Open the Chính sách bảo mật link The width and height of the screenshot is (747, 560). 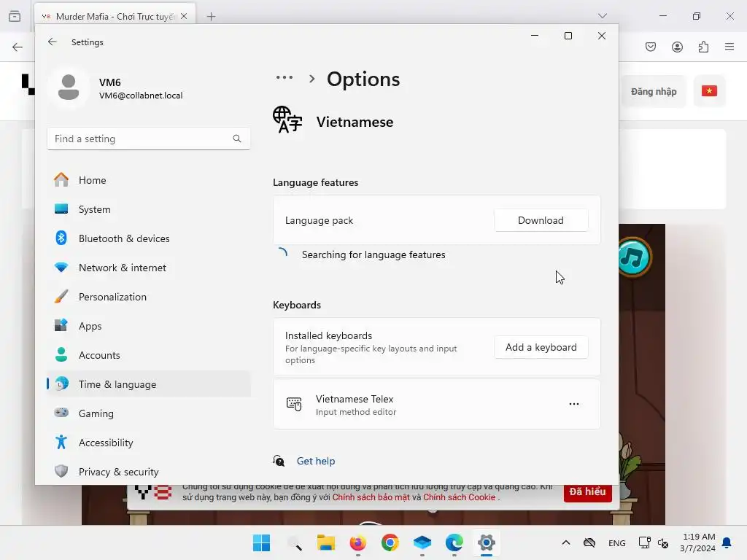(371, 497)
